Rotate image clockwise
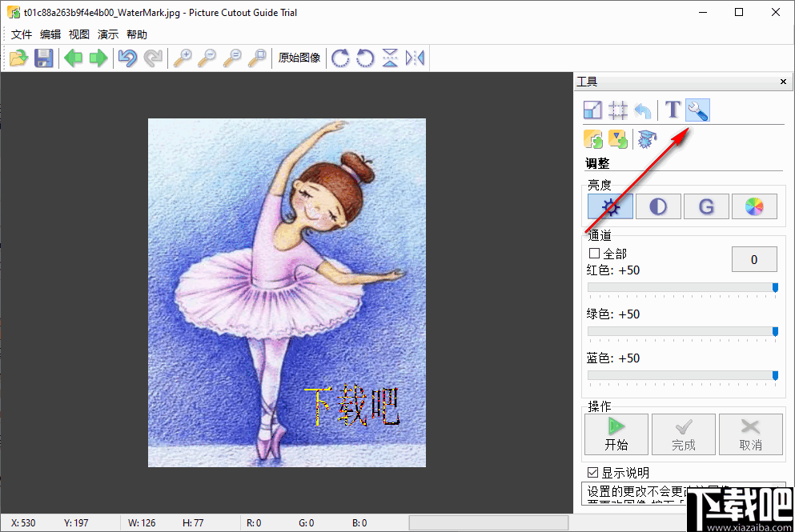The image size is (795, 532). [340, 58]
